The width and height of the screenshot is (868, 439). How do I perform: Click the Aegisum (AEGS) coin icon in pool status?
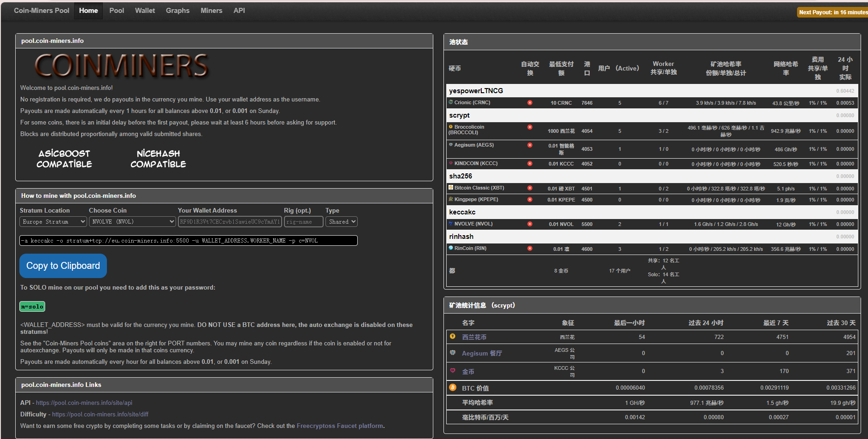tap(451, 145)
